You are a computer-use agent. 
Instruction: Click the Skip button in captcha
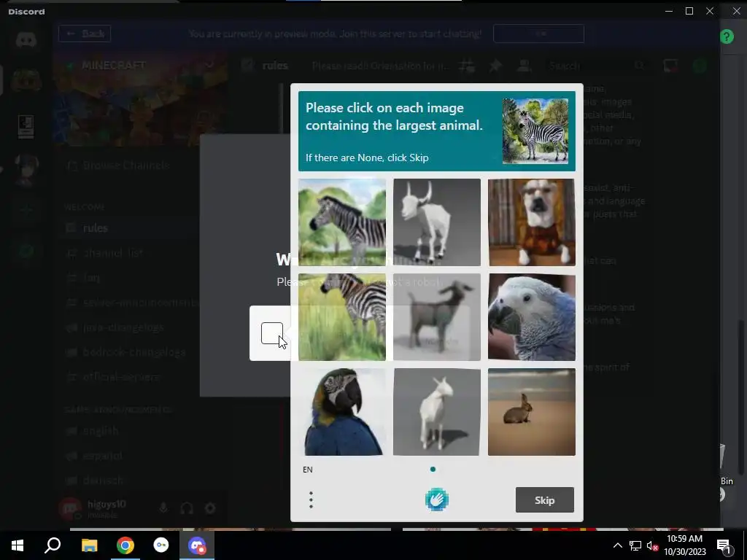click(x=544, y=500)
